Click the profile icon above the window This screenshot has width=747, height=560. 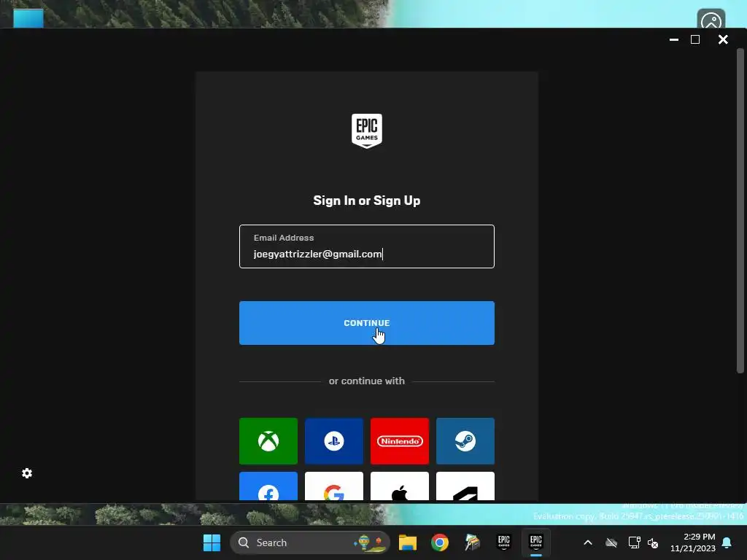(711, 20)
